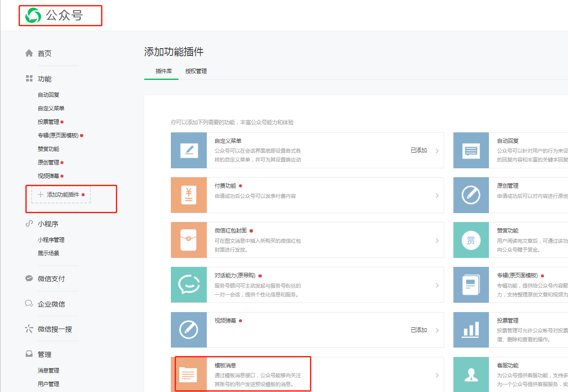Open 视频弹幕 card via its right chevron
Image resolution: width=568 pixels, height=392 pixels.
(437, 330)
